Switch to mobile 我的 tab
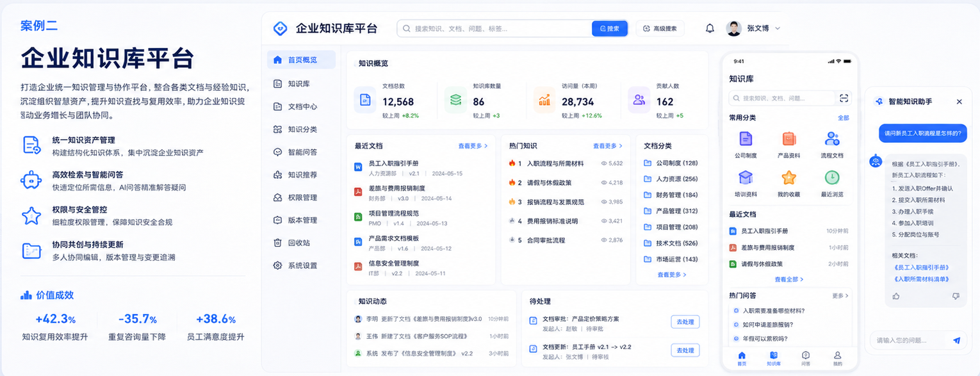Image resolution: width=980 pixels, height=376 pixels. pyautogui.click(x=837, y=358)
